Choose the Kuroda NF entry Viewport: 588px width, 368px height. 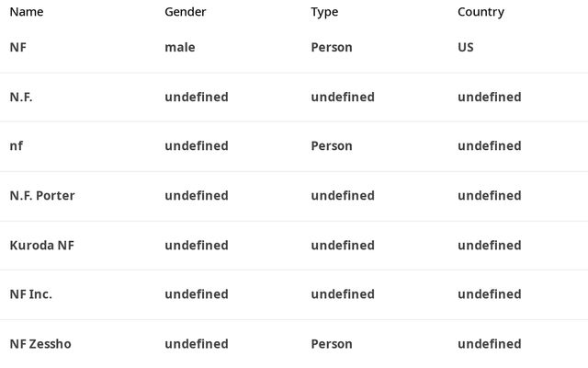(41, 245)
